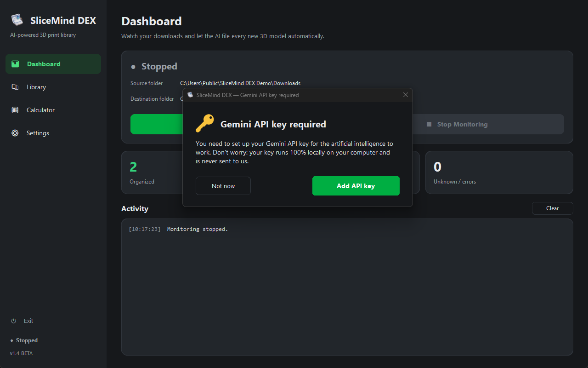The image size is (588, 368).
Task: Click the Activity section heading
Action: click(x=135, y=209)
